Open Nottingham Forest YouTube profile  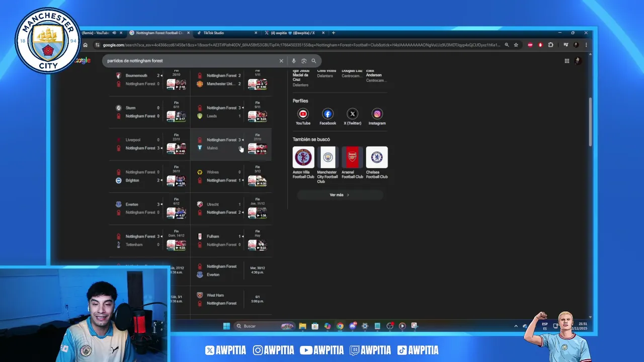tap(303, 117)
